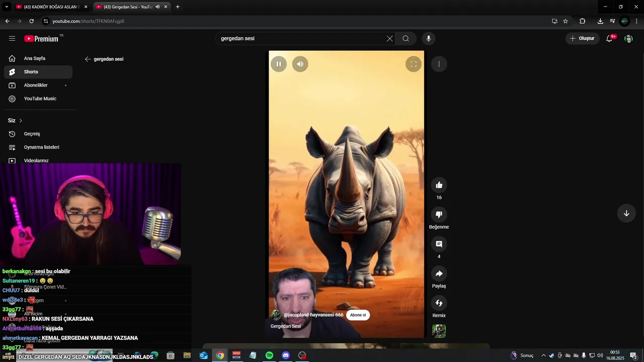Open the channel avatar on the short
644x362 pixels.
coord(276,315)
